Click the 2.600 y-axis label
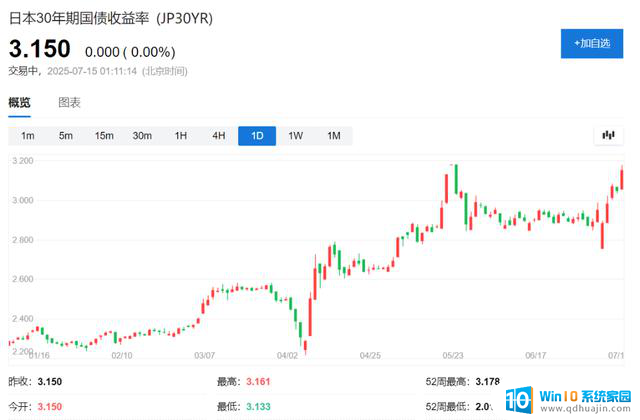The image size is (640, 420). (x=22, y=279)
